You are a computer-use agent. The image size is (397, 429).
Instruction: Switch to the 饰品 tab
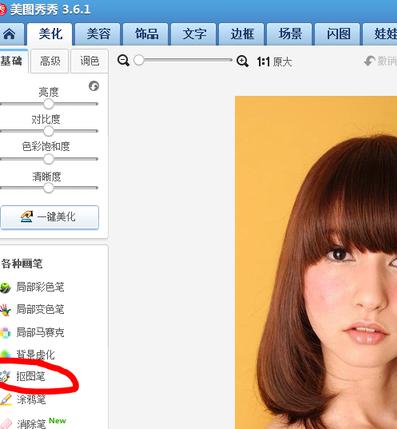(x=146, y=34)
